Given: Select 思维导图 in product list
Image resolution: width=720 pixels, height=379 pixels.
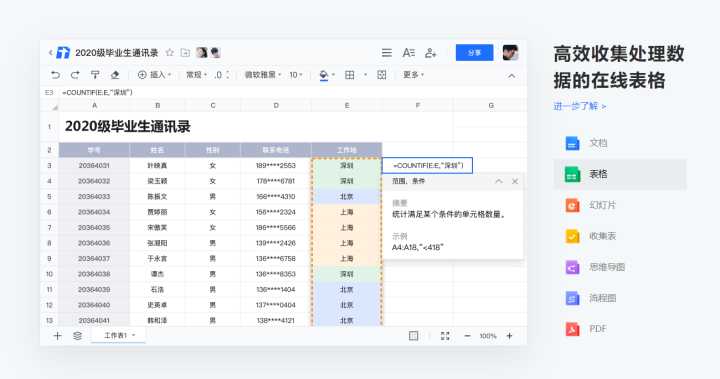Looking at the screenshot, I should click(x=620, y=267).
